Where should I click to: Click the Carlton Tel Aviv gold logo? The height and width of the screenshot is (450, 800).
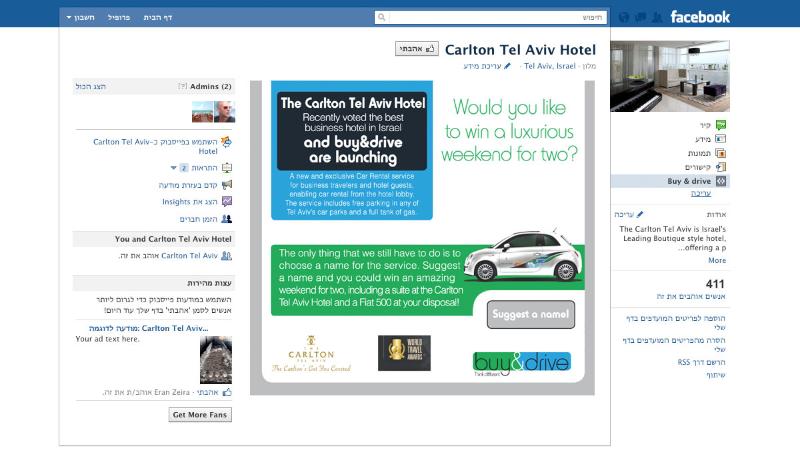tap(311, 354)
